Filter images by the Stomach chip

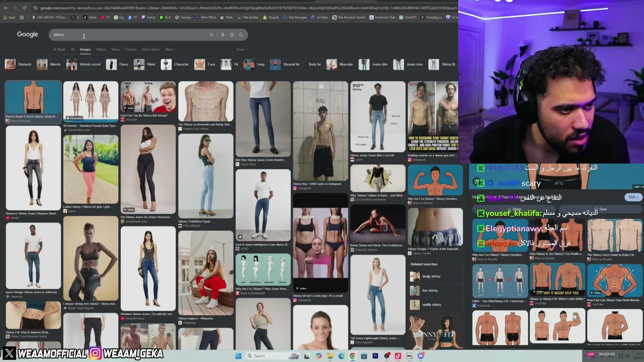click(x=18, y=64)
